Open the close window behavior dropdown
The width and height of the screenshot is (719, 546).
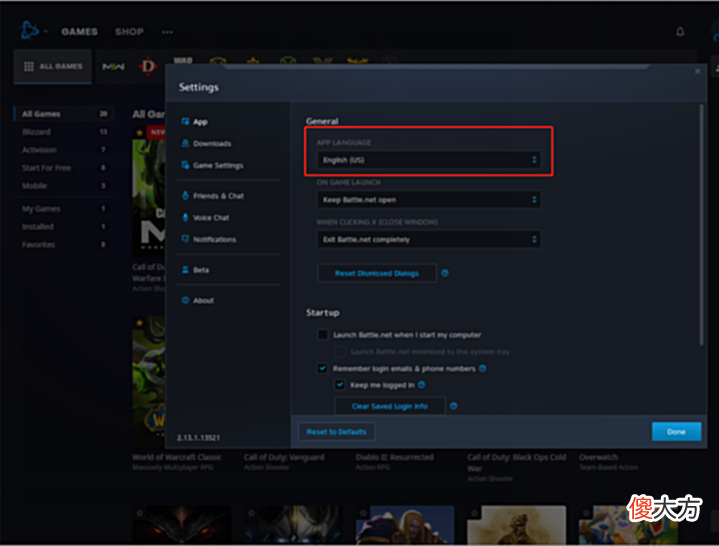coord(429,239)
